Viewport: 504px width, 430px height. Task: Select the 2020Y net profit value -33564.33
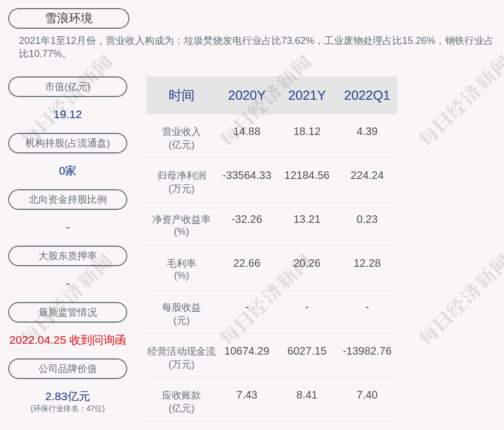(x=247, y=176)
